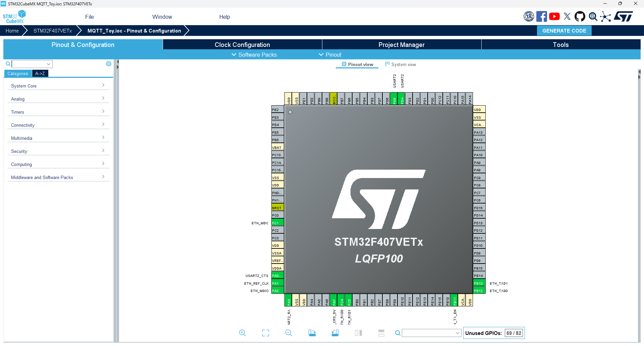Image resolution: width=644 pixels, height=346 pixels.
Task: Open the 10 years anniversary badge
Action: pyautogui.click(x=529, y=16)
